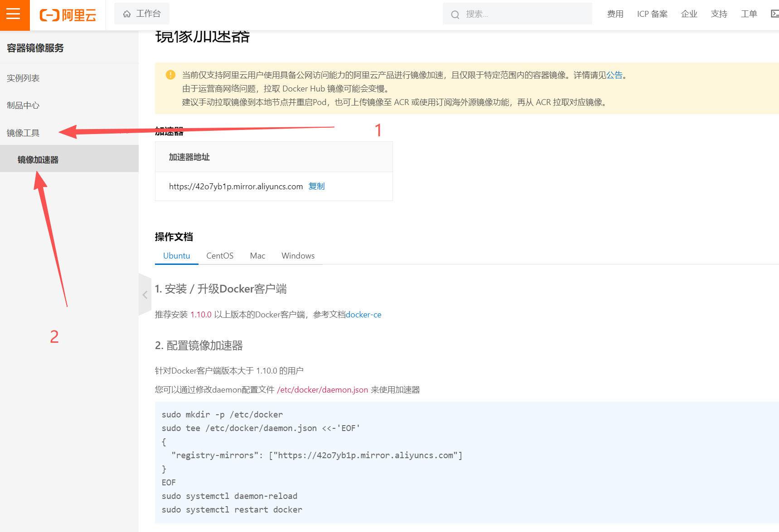The width and height of the screenshot is (779, 532).
Task: Click the 'sudo systemctl daemon-reload' line
Action: click(x=230, y=496)
